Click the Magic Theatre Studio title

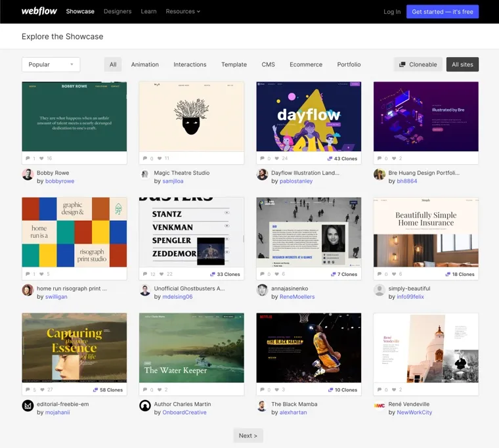tap(182, 173)
